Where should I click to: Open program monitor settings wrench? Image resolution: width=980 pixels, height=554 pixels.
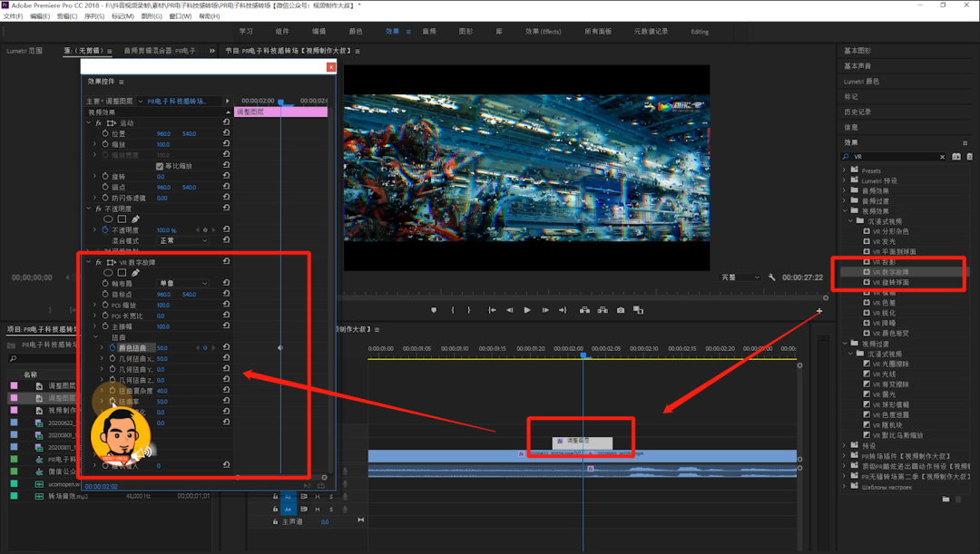click(772, 277)
